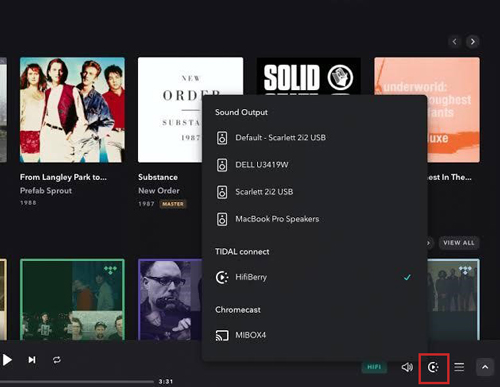Open the From Langley Park to... title
500x387 pixels.
[x=63, y=177]
